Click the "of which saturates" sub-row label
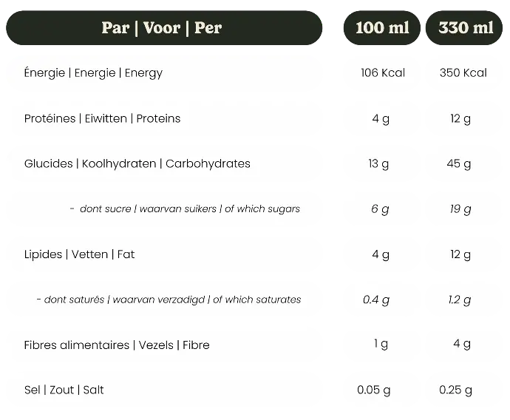Viewport: 510px width, 420px height. (x=169, y=299)
